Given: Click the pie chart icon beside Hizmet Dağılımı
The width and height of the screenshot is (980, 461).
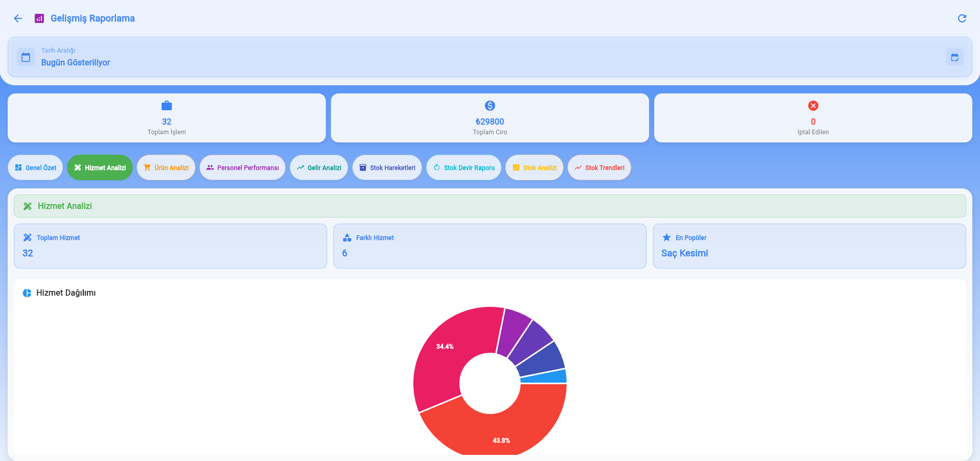Looking at the screenshot, I should coord(27,293).
